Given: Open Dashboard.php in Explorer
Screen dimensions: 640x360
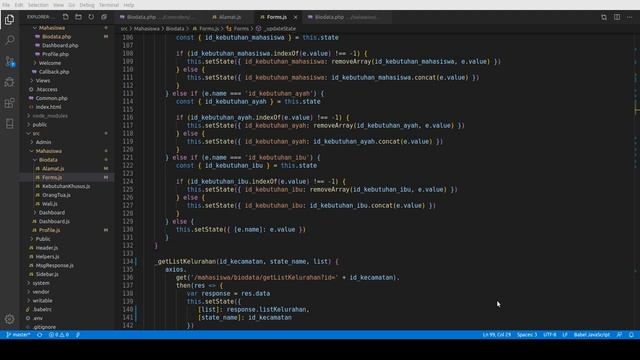Looking at the screenshot, I should pos(60,45).
